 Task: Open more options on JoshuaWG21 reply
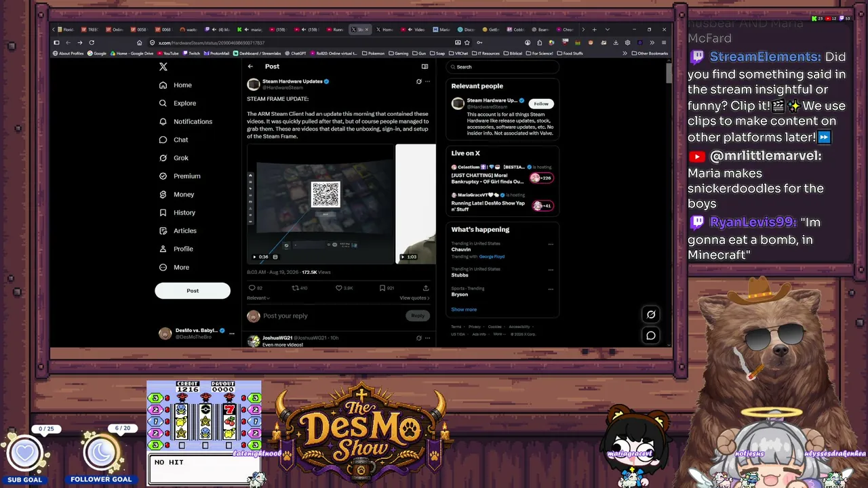[x=427, y=338]
